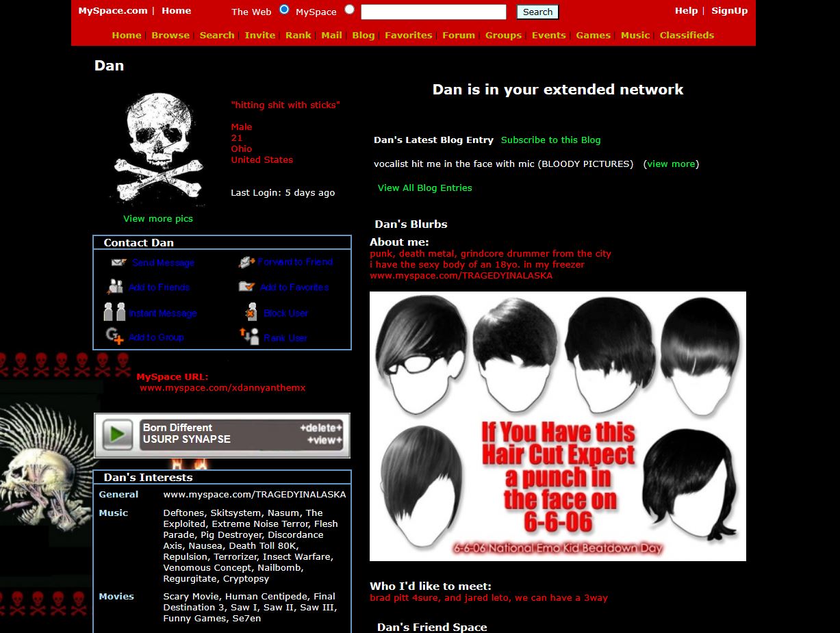Screen dimensions: 840x633
Task: Select The Web search radio button
Action: click(285, 10)
